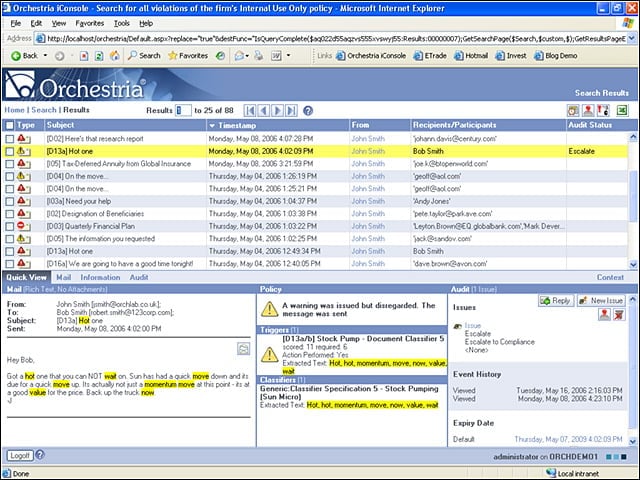Image resolution: width=640 pixels, height=480 pixels.
Task: Click results list scroll down arrow
Action: point(633,264)
